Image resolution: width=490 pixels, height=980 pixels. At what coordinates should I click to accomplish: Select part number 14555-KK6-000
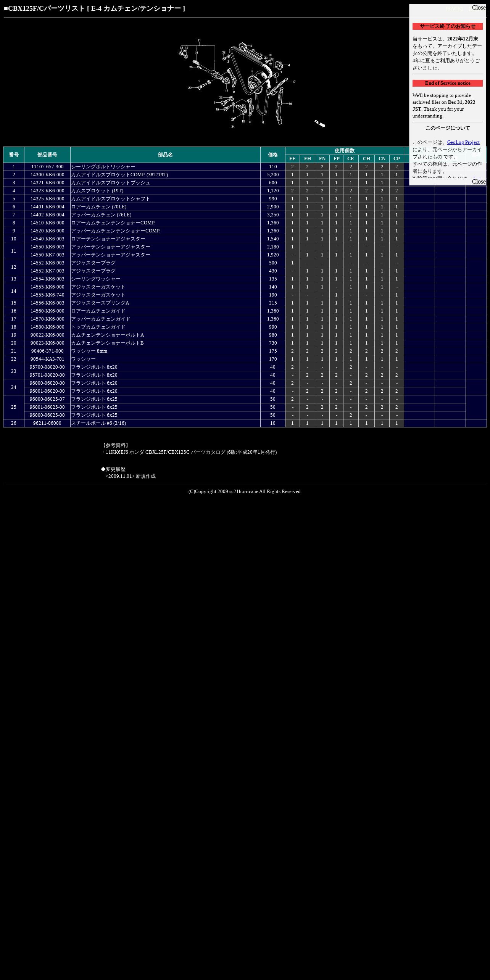point(47,287)
